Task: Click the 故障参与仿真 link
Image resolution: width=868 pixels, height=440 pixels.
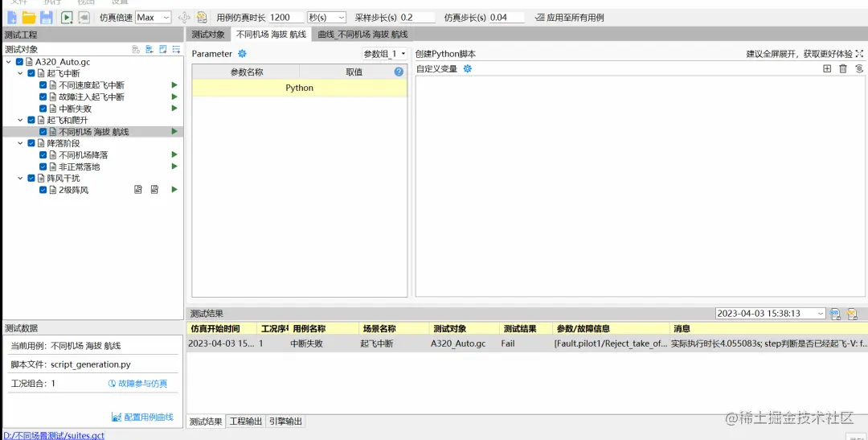Action: click(138, 384)
